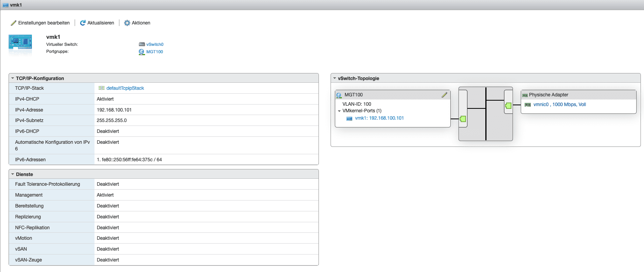Click the MGT100 port group globe icon

(142, 52)
